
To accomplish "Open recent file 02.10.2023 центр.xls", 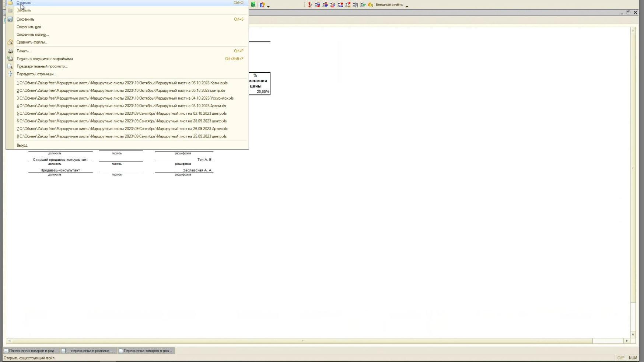I will pyautogui.click(x=127, y=114).
